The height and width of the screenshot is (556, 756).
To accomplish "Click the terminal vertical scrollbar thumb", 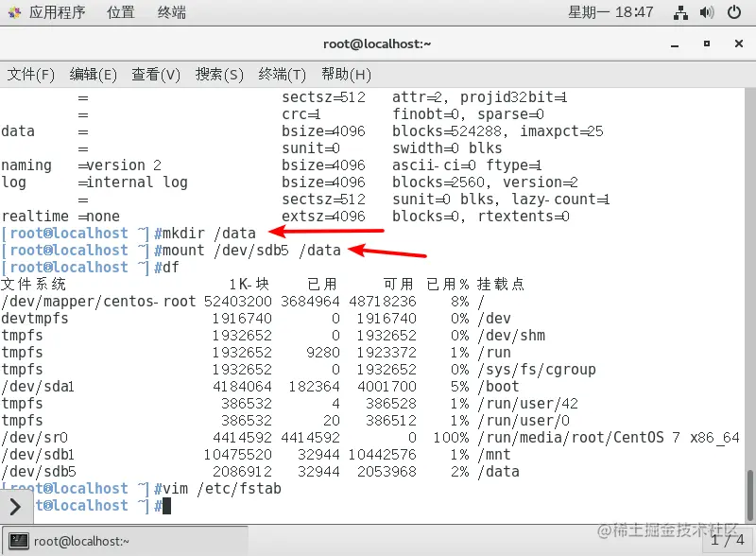I will [x=749, y=495].
